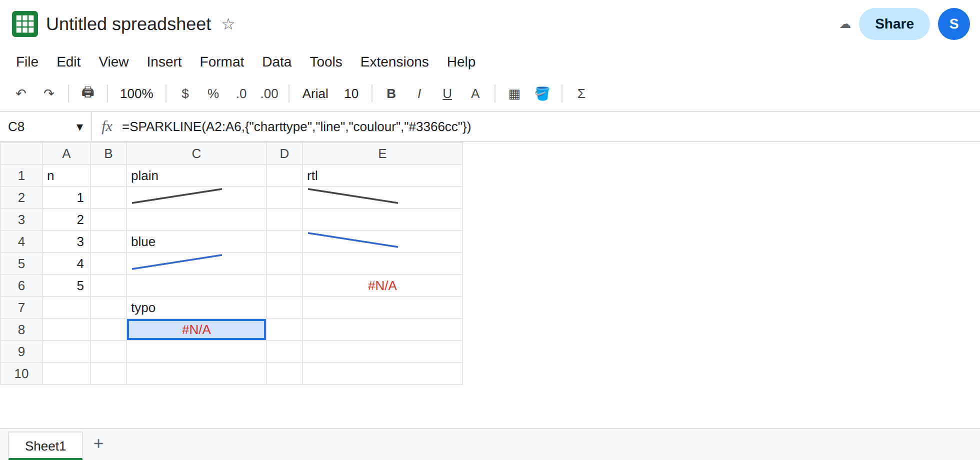Image resolution: width=980 pixels, height=460 pixels.
Task: Open the File menu
Action: 27,61
